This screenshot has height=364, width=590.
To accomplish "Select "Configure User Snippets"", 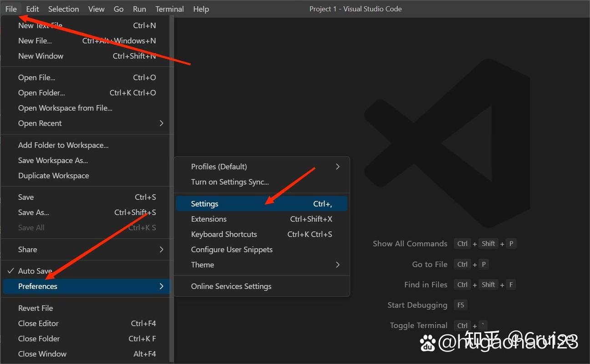I will pos(232,249).
